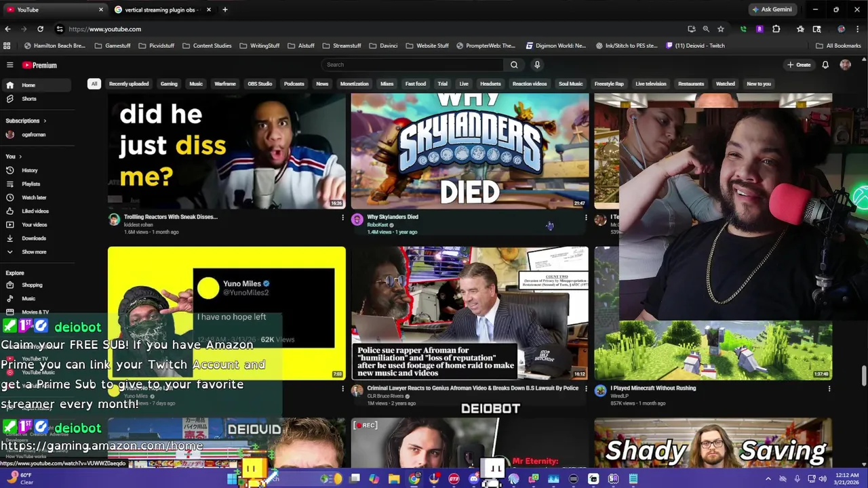This screenshot has height=488, width=868.
Task: Select the Podcasts filter chip
Action: (x=294, y=84)
